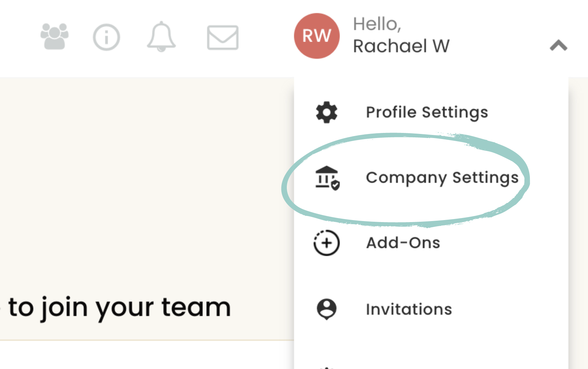Viewport: 588px width, 369px height.
Task: Open the Invitations label
Action: [409, 309]
